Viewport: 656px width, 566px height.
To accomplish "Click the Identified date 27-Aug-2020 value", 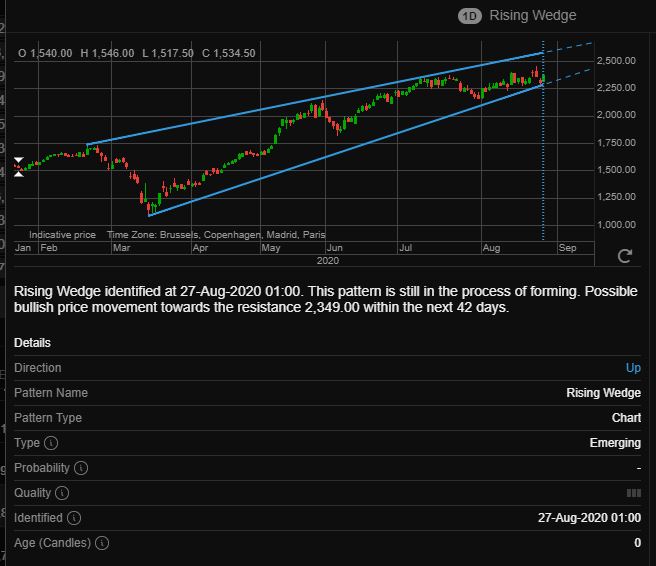I will (589, 518).
